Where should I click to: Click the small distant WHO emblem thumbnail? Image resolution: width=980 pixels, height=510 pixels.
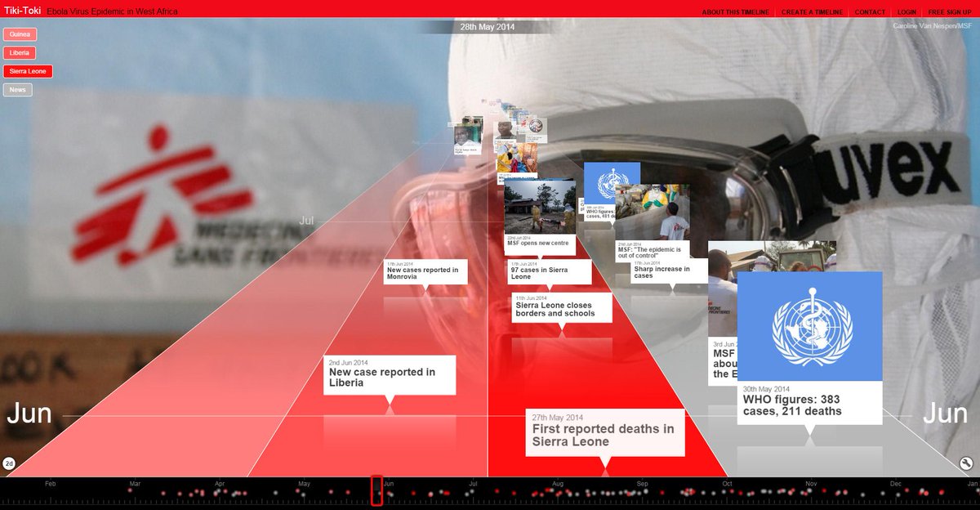tap(612, 185)
